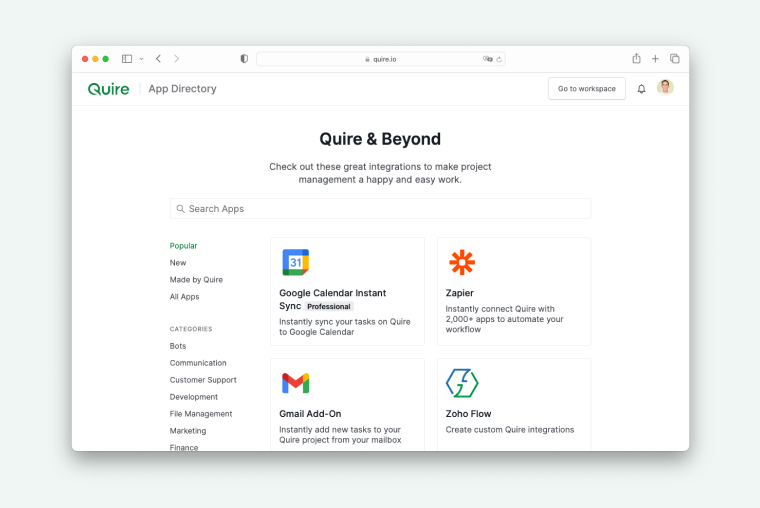The width and height of the screenshot is (760, 508).
Task: Open the user profile avatar
Action: [665, 88]
